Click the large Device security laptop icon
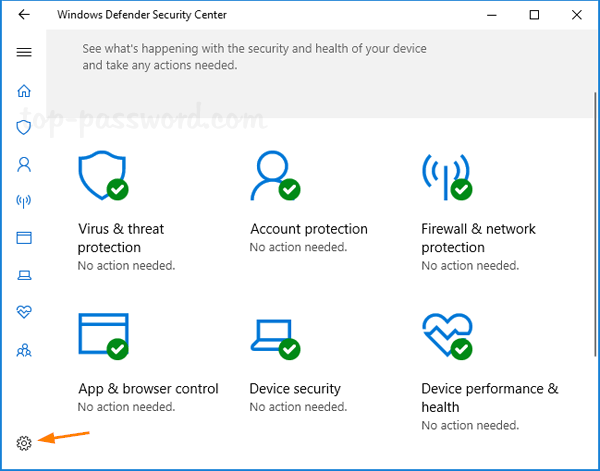This screenshot has height=471, width=600. tap(274, 336)
